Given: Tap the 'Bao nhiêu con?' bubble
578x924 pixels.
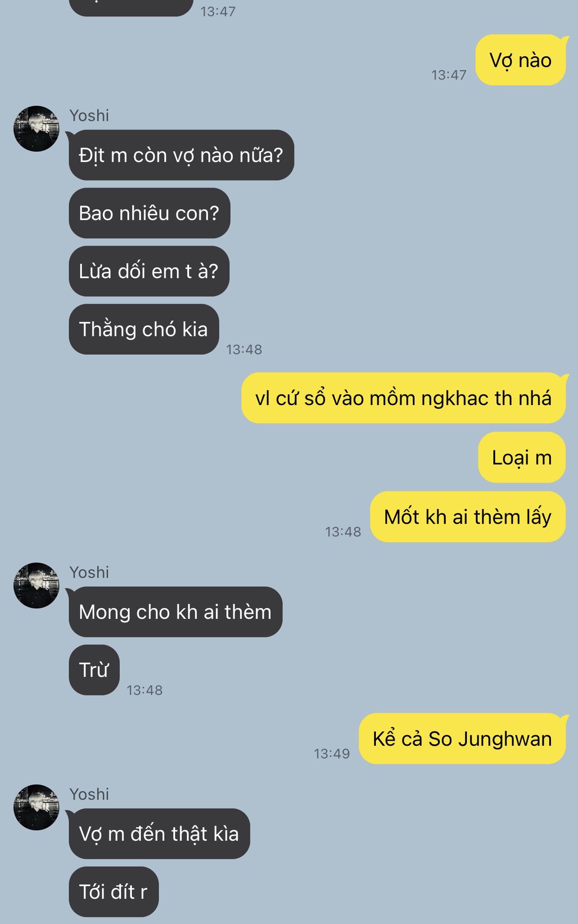Looking at the screenshot, I should click(149, 213).
